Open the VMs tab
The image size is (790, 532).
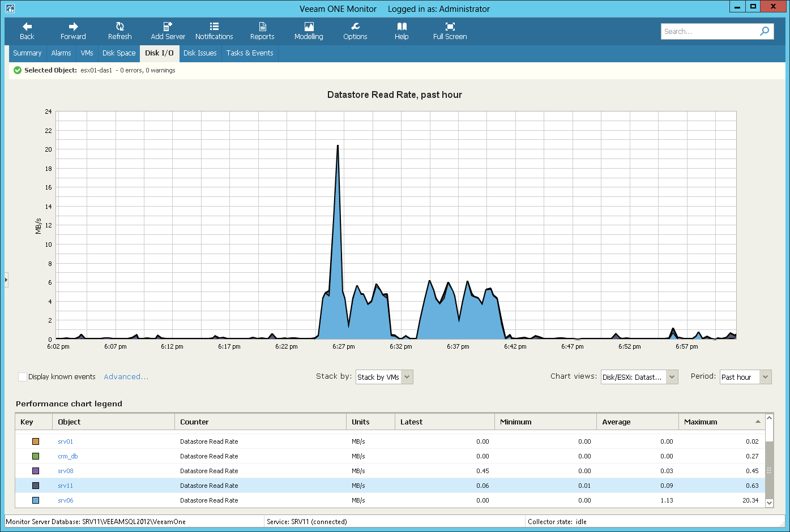point(87,53)
